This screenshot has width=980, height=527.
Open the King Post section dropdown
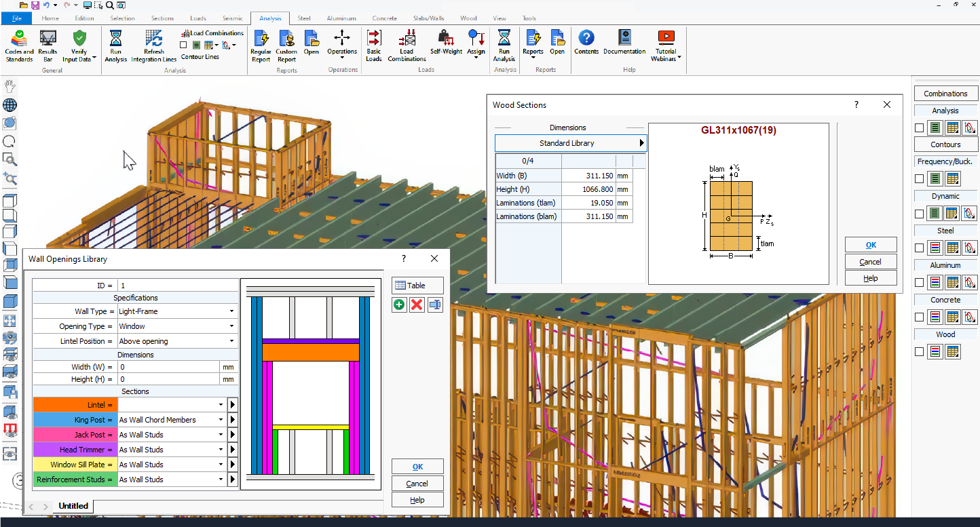pyautogui.click(x=172, y=420)
